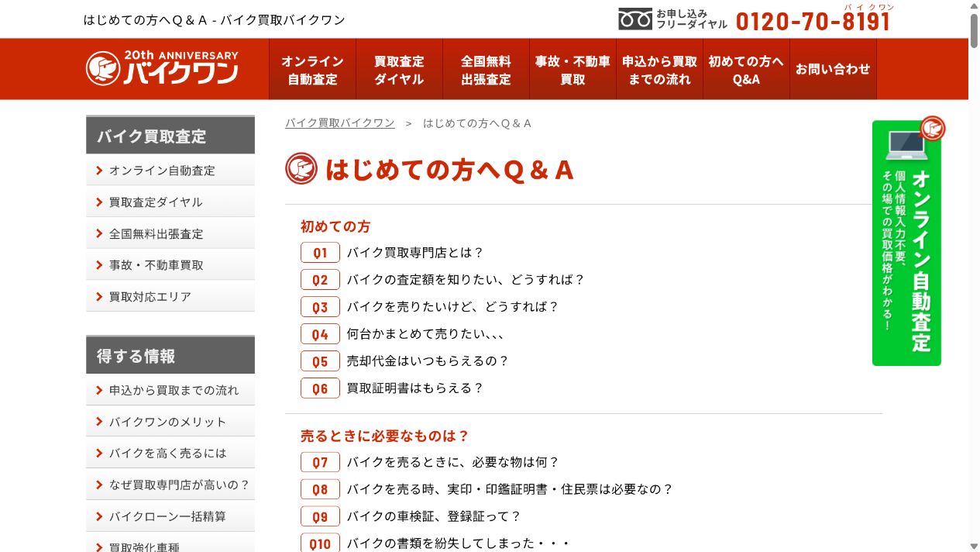980x552 pixels.
Task: Open question 何台かまとめて売りたい
Action: pyautogui.click(x=425, y=334)
